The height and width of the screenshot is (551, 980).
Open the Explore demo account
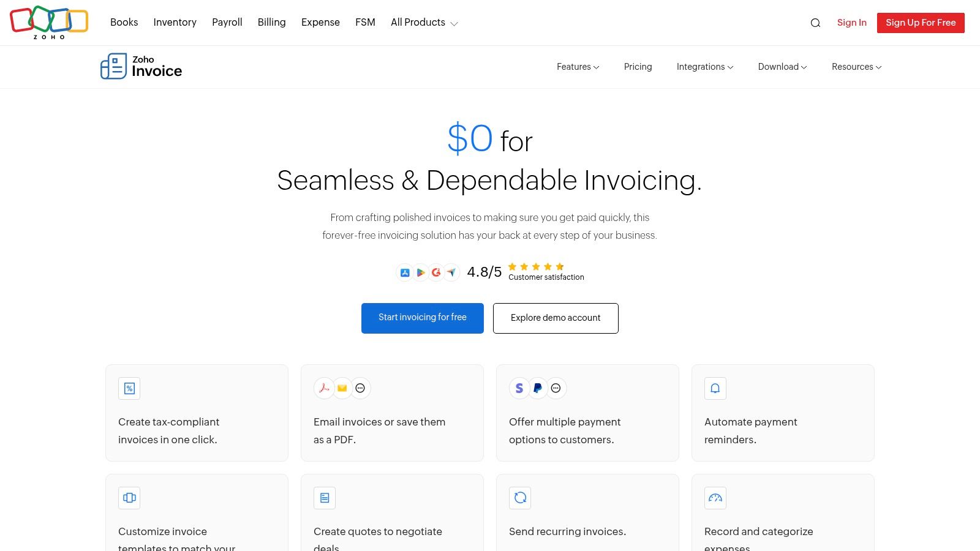pos(555,318)
